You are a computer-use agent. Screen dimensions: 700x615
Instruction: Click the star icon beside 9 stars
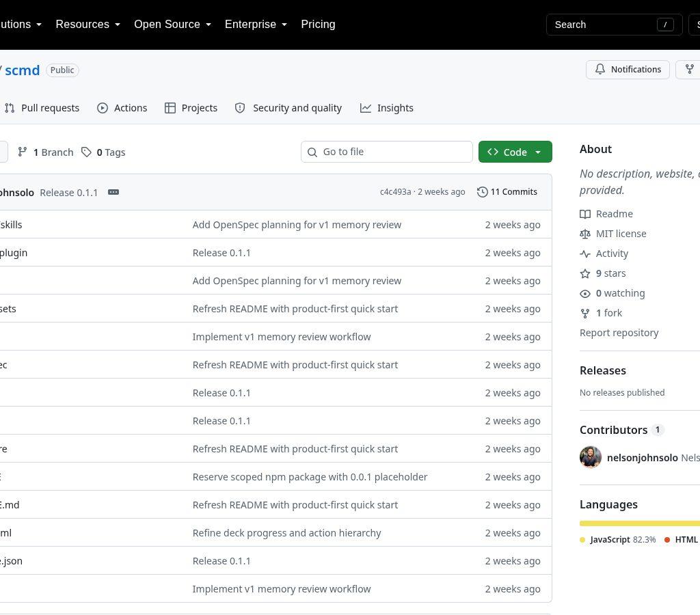[585, 273]
